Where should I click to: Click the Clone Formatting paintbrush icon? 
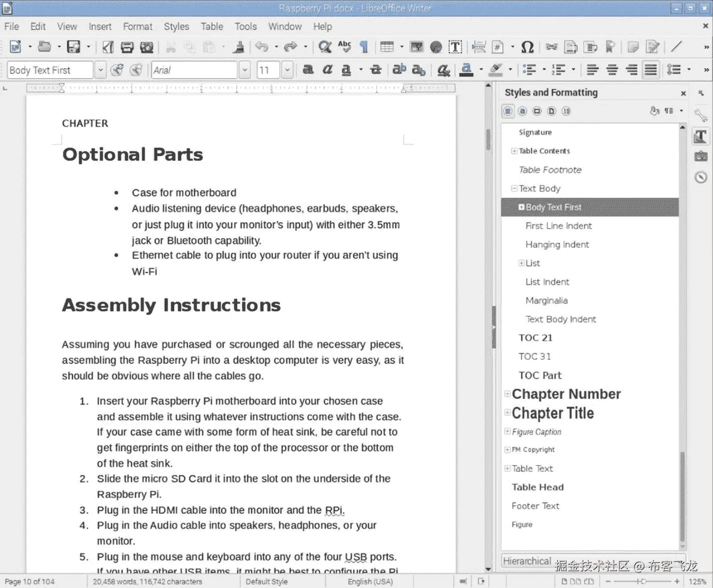(x=239, y=47)
